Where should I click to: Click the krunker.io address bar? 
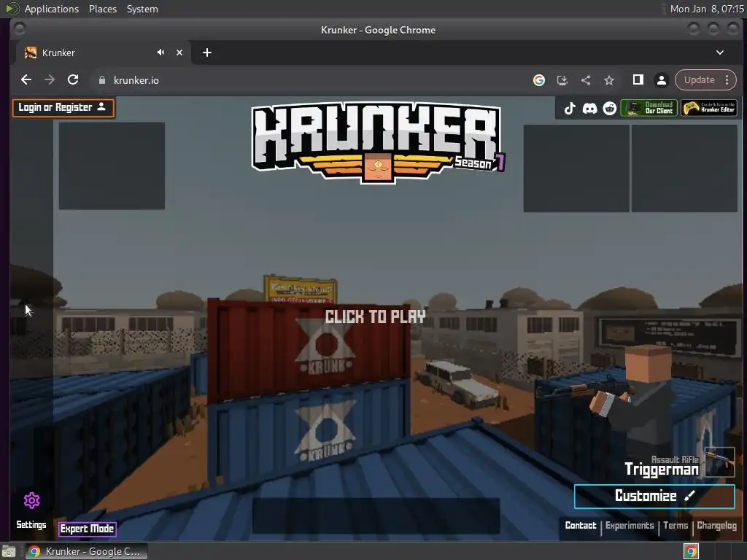click(309, 80)
